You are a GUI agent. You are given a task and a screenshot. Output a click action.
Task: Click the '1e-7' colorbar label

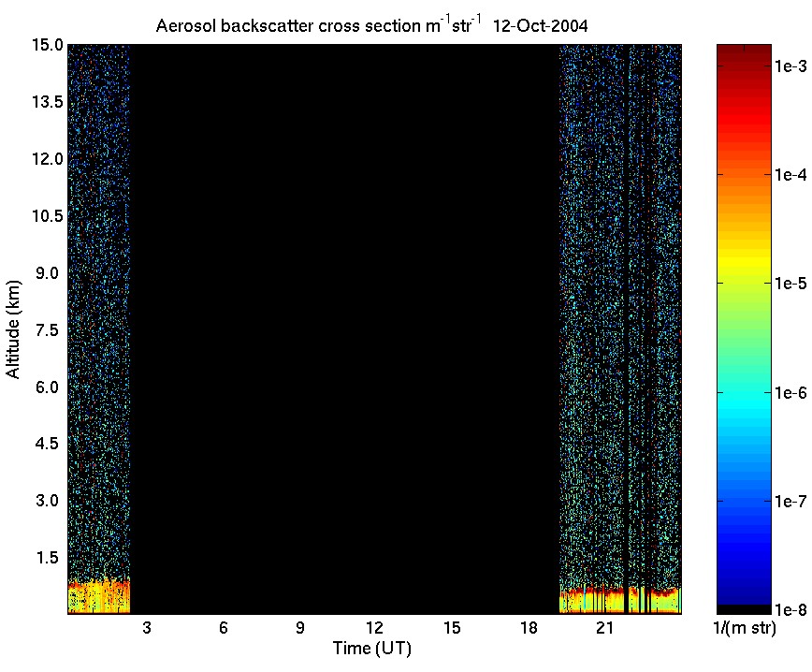[790, 501]
